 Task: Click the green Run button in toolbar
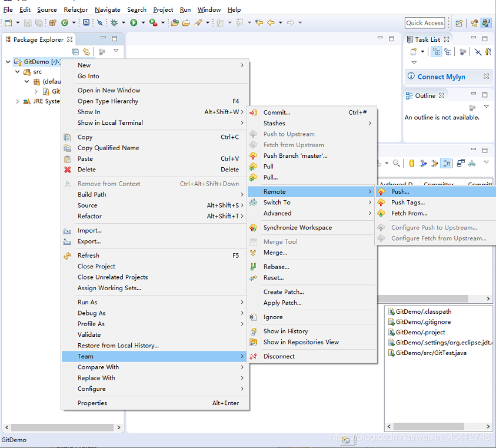coord(134,22)
